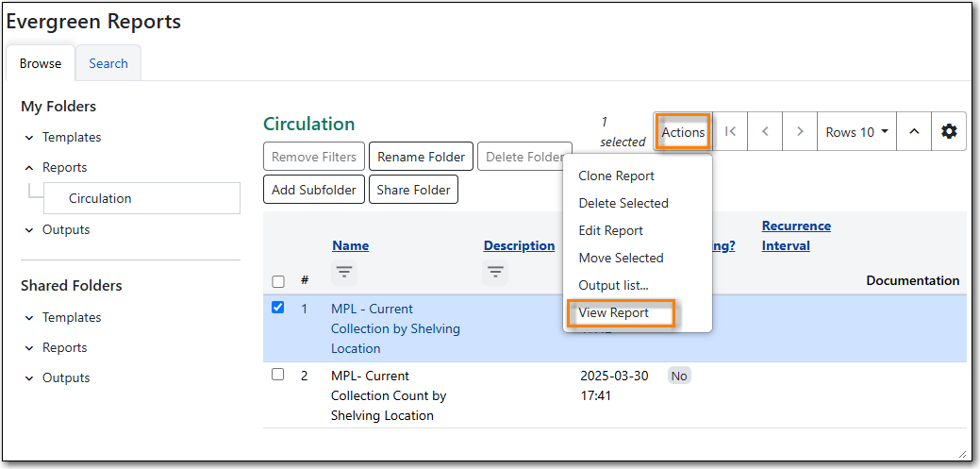Screen dimensions: 980x469
Task: Select the Circulation folder in tree
Action: (x=100, y=198)
